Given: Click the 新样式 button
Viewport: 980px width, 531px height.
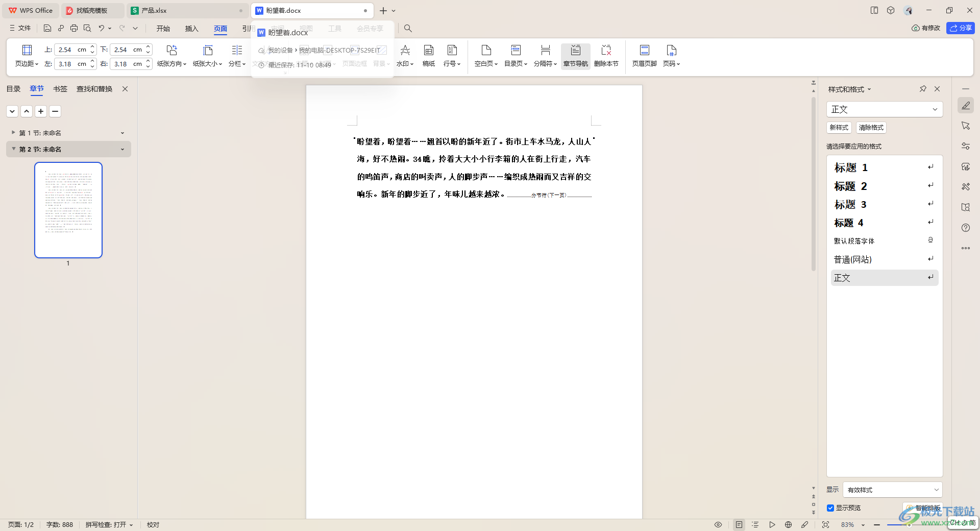Looking at the screenshot, I should (x=839, y=128).
